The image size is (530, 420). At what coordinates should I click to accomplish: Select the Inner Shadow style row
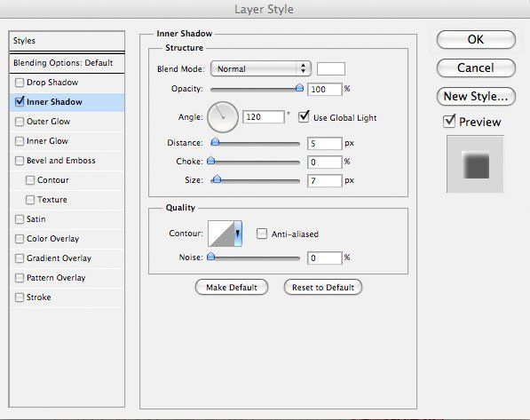click(x=67, y=102)
